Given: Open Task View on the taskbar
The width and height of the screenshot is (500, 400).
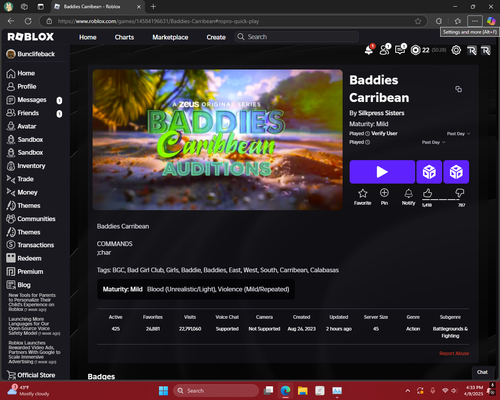Looking at the screenshot, I should 268,391.
